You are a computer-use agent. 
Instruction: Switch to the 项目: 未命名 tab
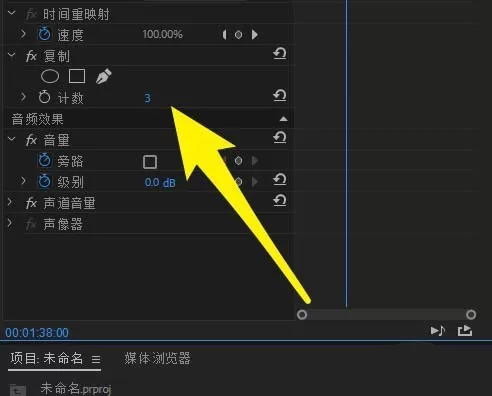pos(47,358)
